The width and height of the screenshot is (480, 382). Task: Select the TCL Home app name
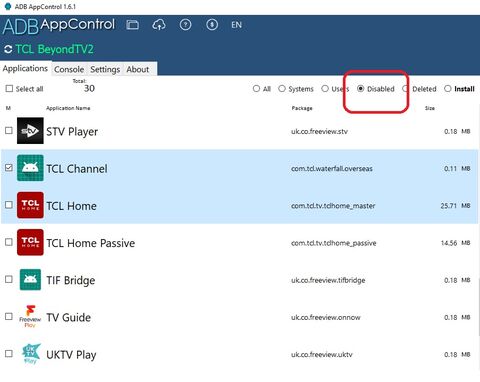coord(71,206)
